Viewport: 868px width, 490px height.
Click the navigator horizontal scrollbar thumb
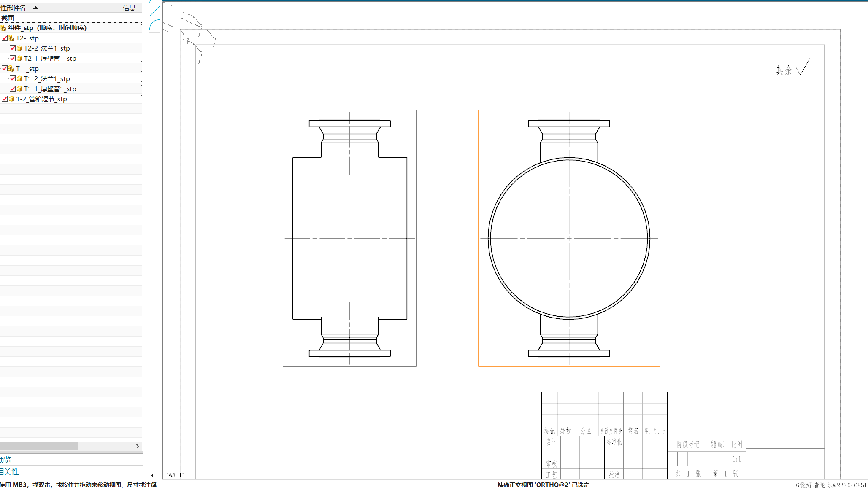39,446
